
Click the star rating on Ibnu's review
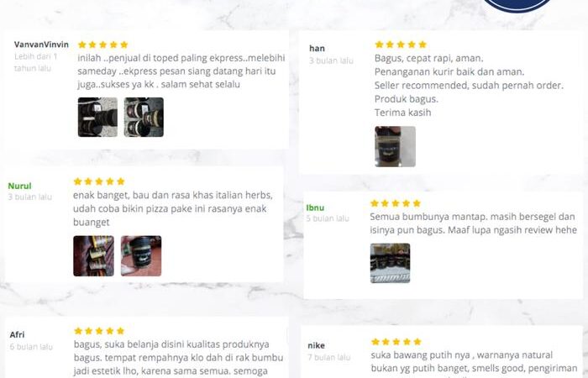tap(396, 203)
